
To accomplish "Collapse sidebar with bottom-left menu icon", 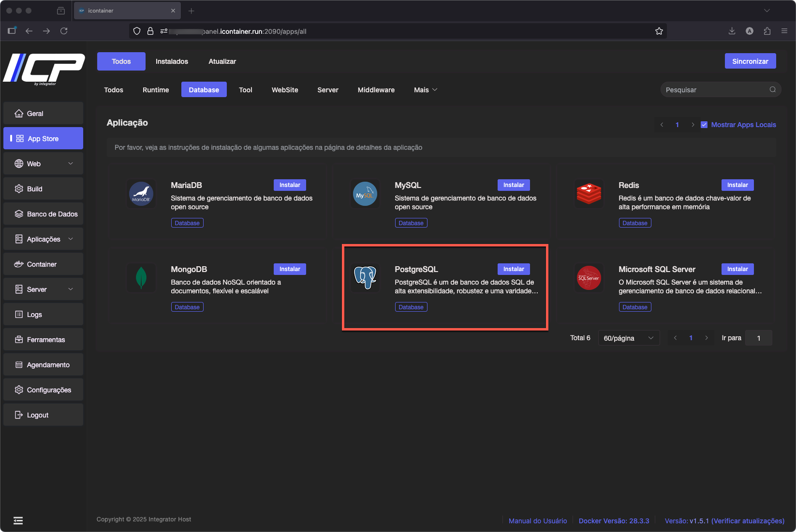I will click(x=18, y=520).
